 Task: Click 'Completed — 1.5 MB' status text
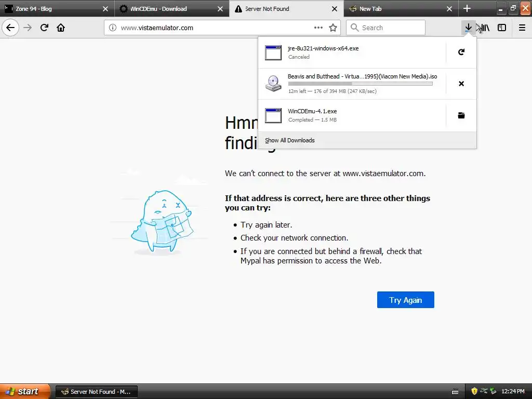[x=312, y=120]
